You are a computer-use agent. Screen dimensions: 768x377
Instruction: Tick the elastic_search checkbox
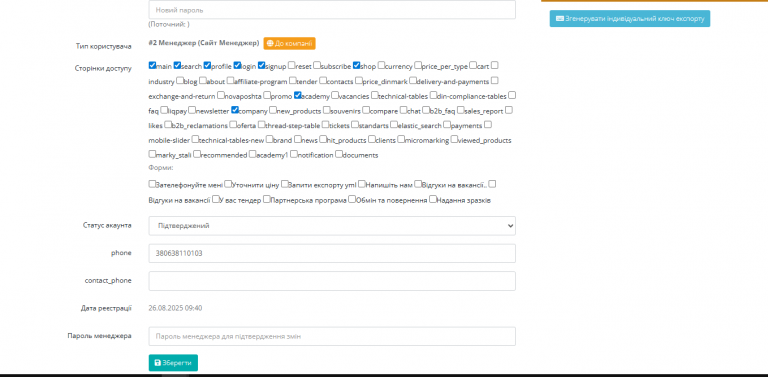coord(394,125)
